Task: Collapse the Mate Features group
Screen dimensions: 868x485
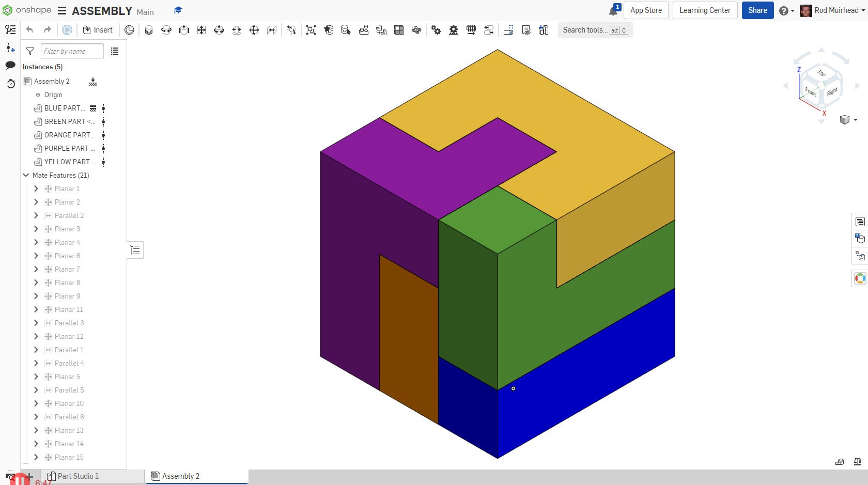Action: [26, 175]
